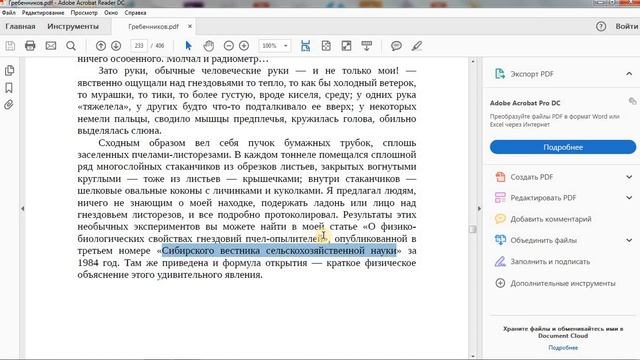Open the Help question mark icon
Image resolution: width=640 pixels, height=360 pixels.
click(x=600, y=27)
